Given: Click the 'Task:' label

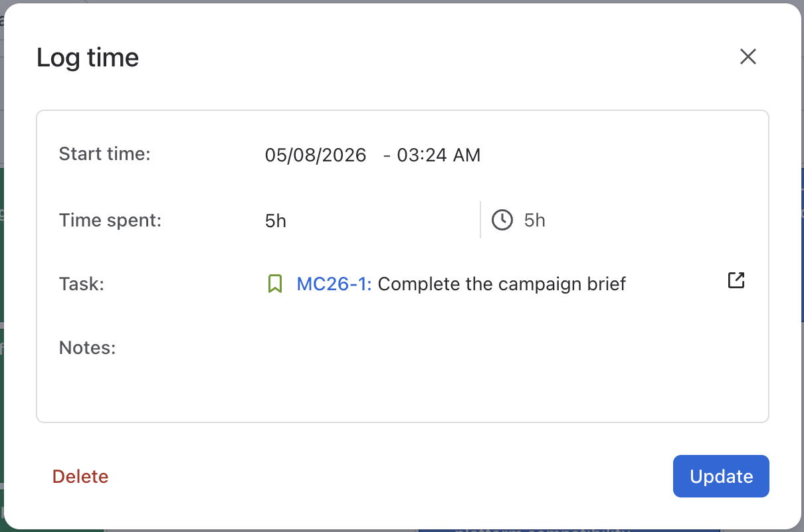Looking at the screenshot, I should click(x=82, y=284).
